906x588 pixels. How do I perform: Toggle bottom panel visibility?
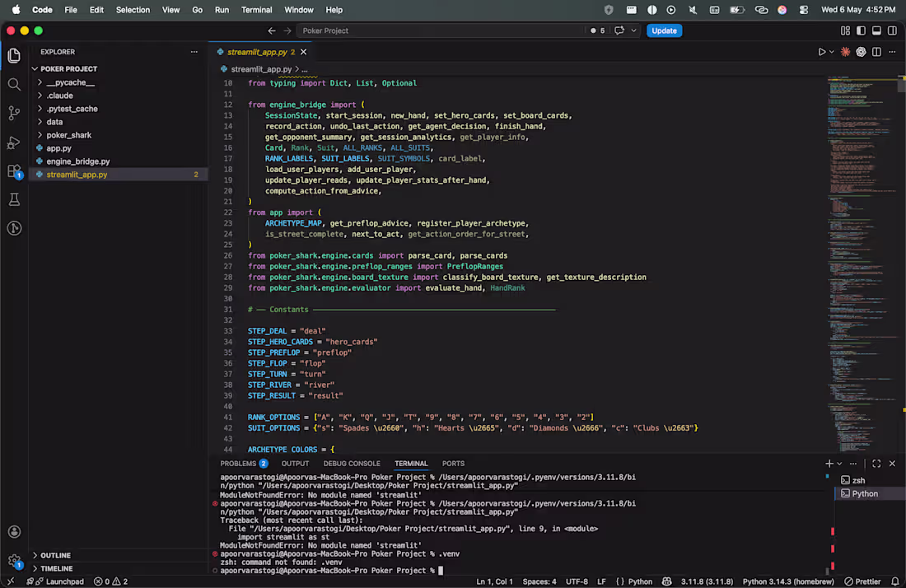pos(876,30)
